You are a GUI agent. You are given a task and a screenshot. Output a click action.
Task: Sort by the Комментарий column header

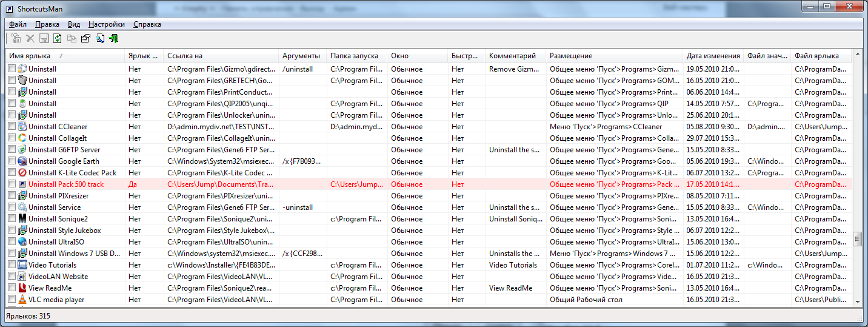pyautogui.click(x=516, y=56)
